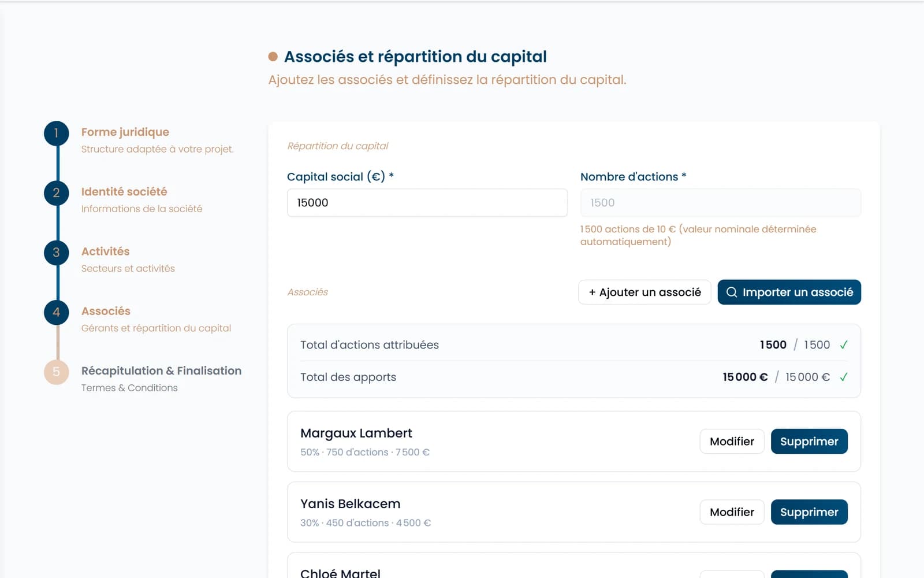Jump to step 5 circle icon
924x578 pixels.
coord(57,372)
